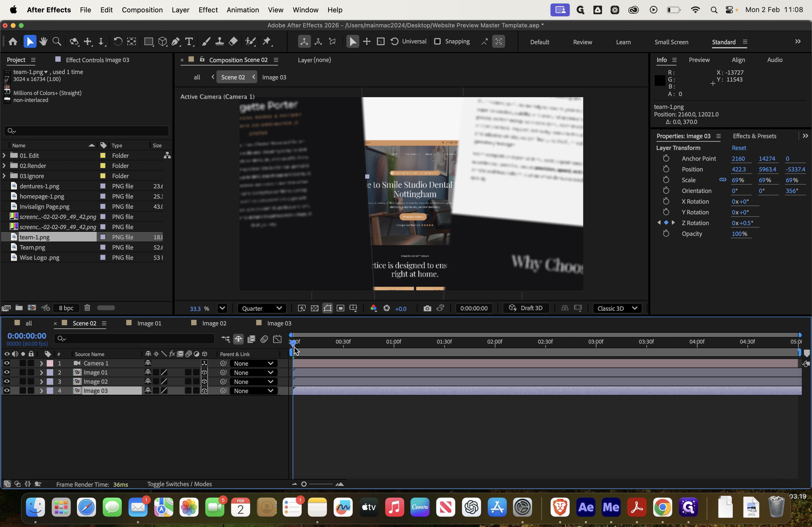The image size is (812, 527).
Task: Select the Horizontal Type tool
Action: tap(189, 42)
